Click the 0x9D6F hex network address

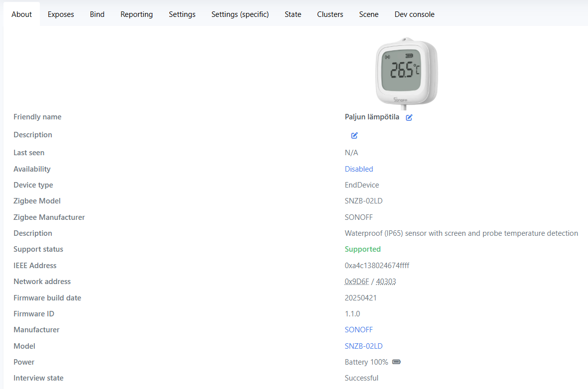pos(357,282)
